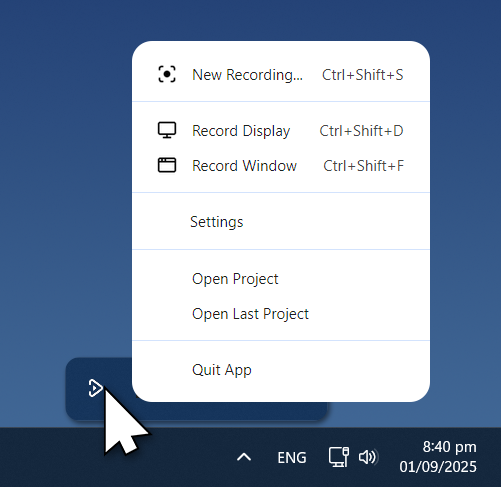Click Quit App to exit
The height and width of the screenshot is (487, 501).
[281, 370]
